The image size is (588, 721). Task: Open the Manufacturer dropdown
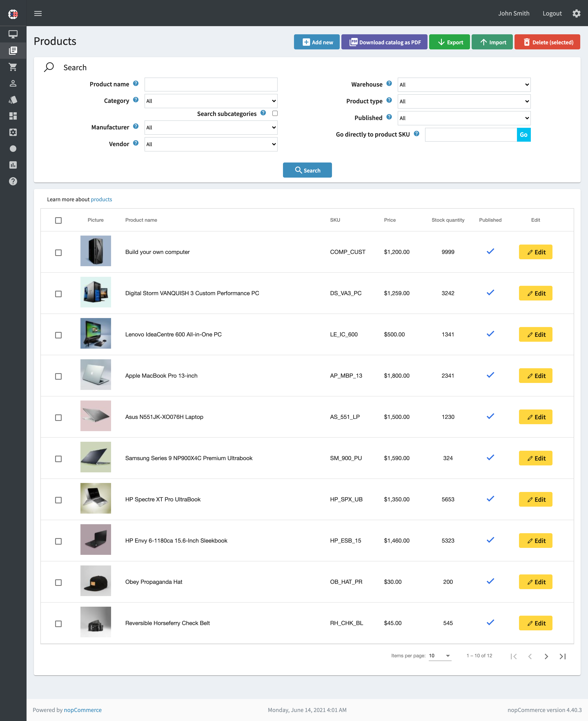click(x=211, y=127)
